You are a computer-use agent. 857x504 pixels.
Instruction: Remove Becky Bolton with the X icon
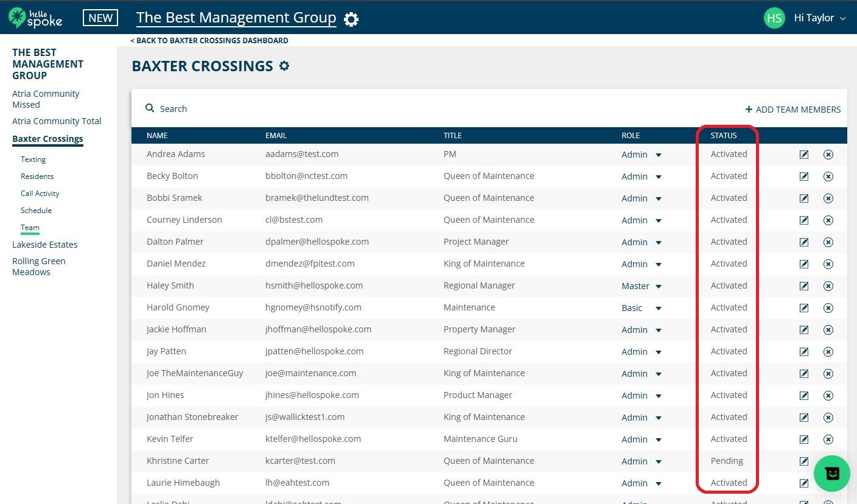828,177
